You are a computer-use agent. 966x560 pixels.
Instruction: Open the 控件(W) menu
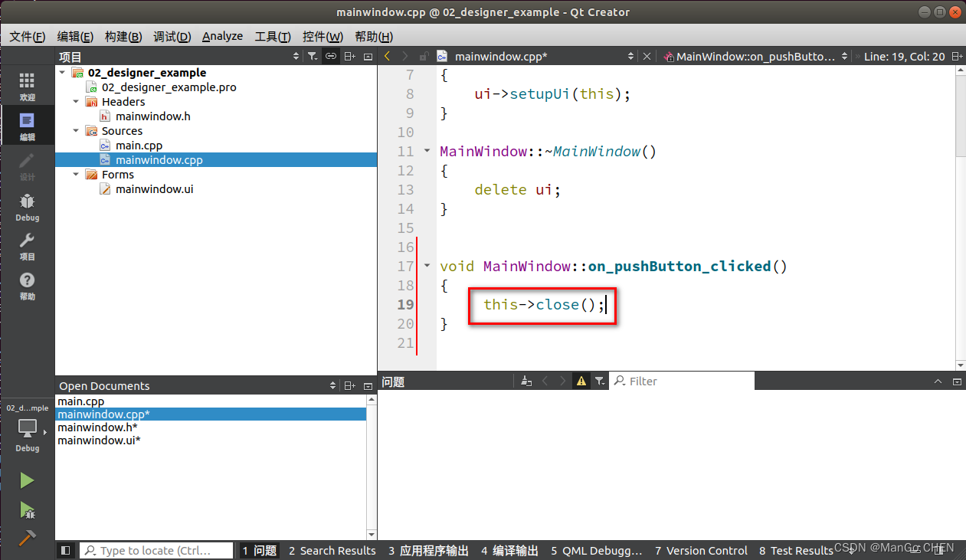[323, 36]
